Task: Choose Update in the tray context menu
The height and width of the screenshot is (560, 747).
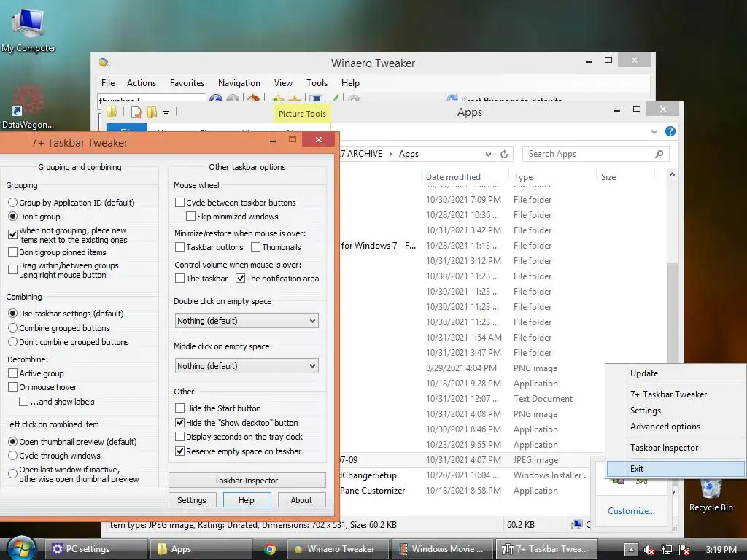Action: tap(676, 373)
